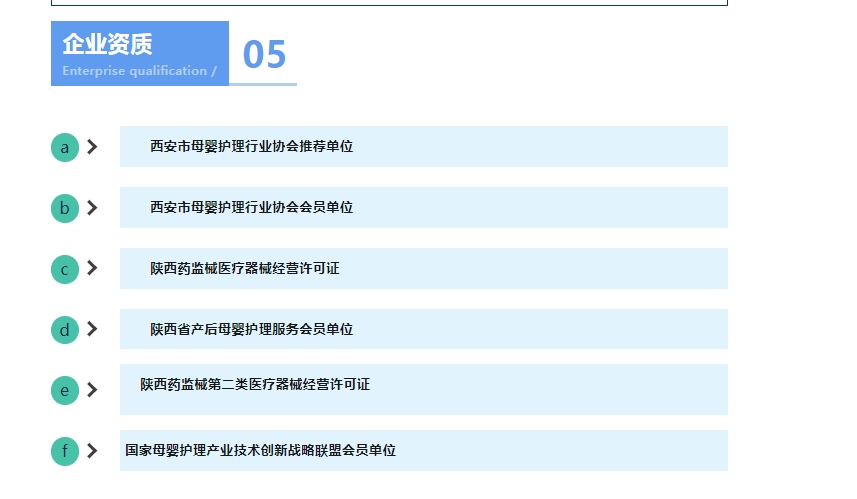Click the chevron arrow beside circle c

[x=92, y=268]
